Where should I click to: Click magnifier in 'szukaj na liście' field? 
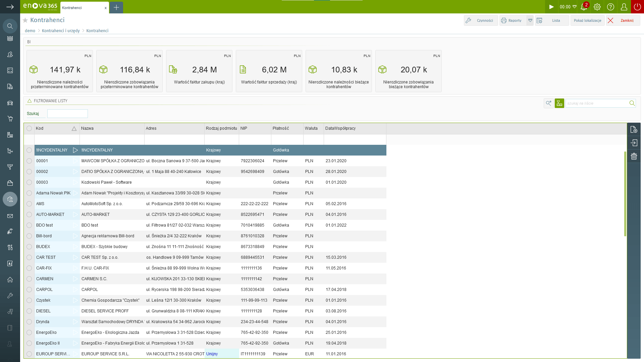(x=632, y=103)
